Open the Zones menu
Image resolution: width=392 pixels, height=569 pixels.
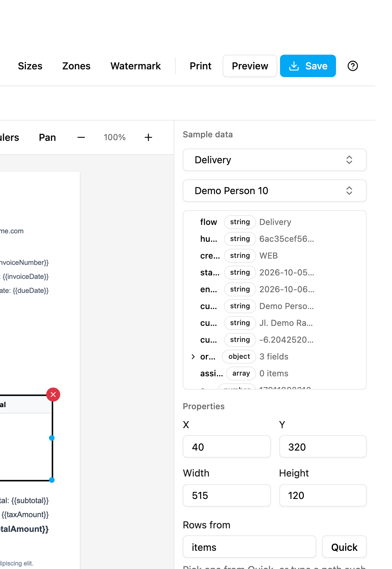pos(76,66)
